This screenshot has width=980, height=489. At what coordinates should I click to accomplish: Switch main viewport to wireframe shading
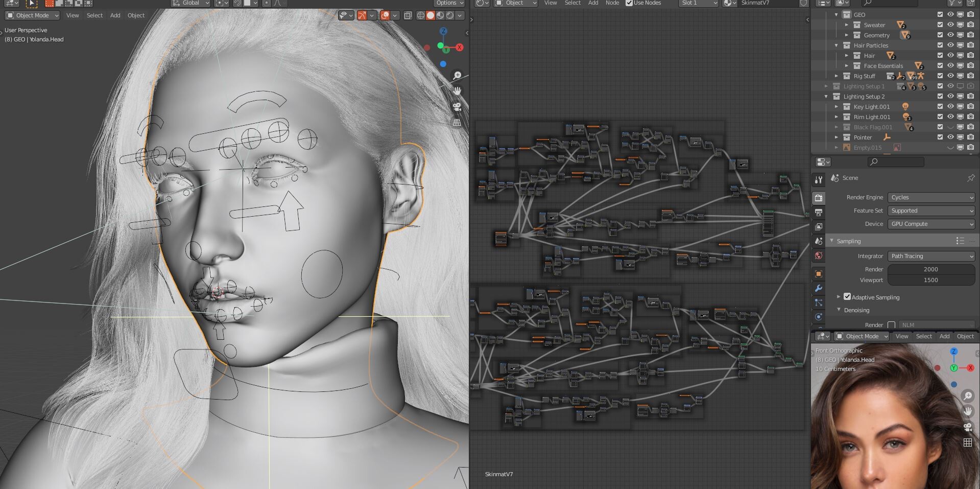pos(421,15)
